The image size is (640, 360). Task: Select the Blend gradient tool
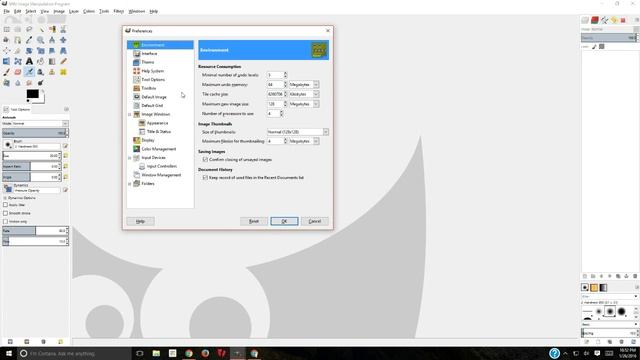52,61
